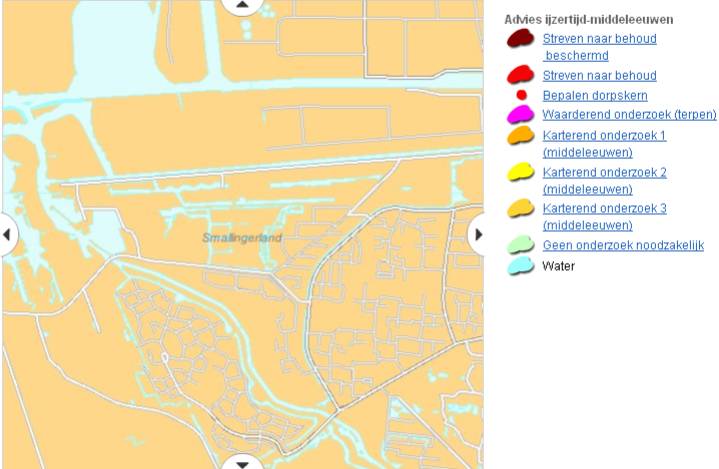Click the light orange 'Karterend onderzoek 3' swatch
This screenshot has height=469, width=719.
pos(520,208)
